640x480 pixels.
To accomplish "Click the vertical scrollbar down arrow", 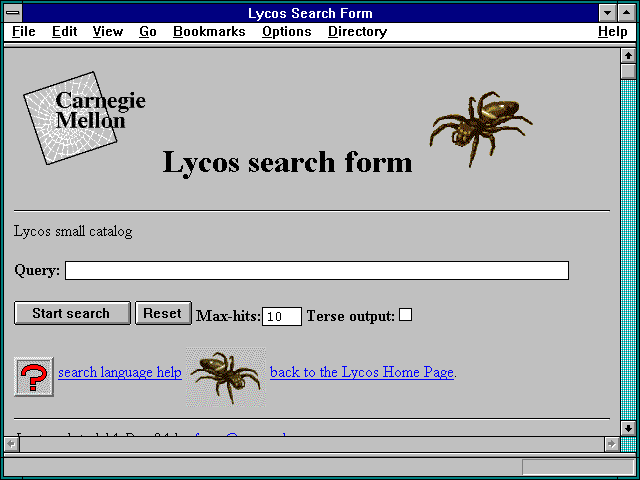I will (628, 428).
